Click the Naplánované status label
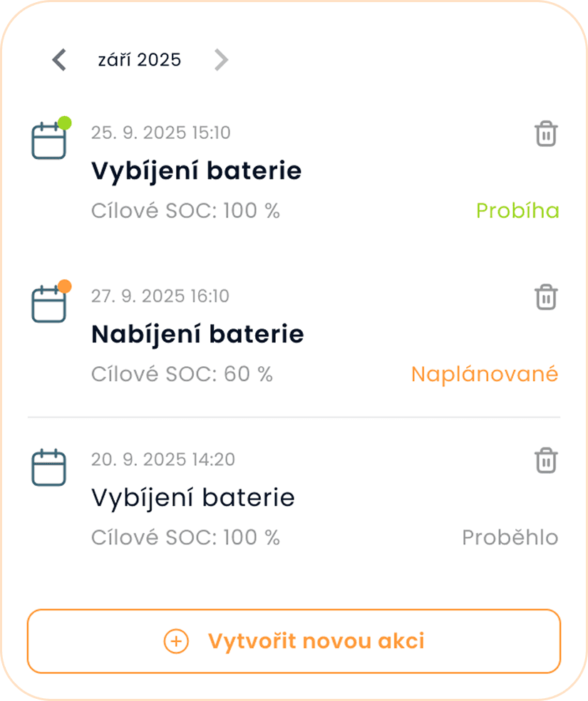588x701 pixels. 485,374
